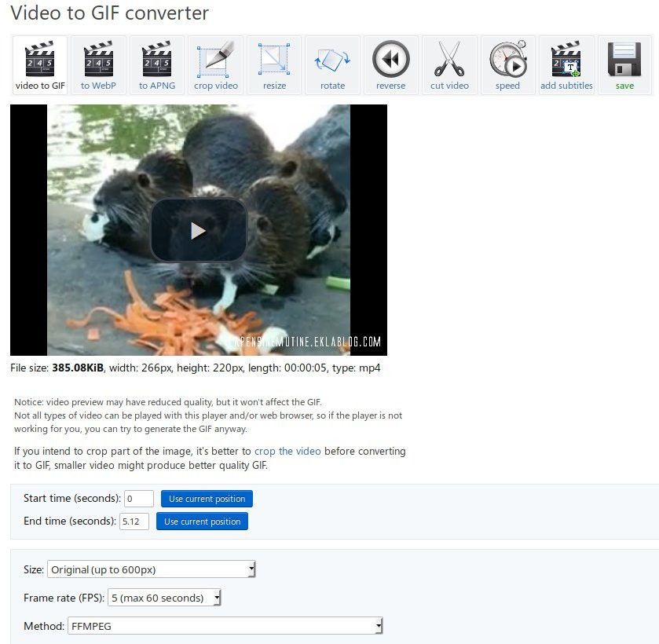Expand the Size dropdown
659x644 pixels.
152,569
